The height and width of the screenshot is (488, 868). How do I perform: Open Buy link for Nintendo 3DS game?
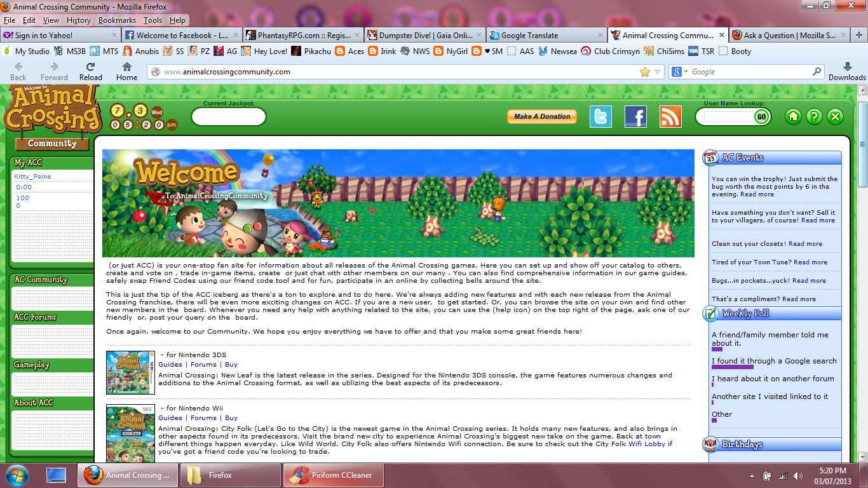coord(231,365)
